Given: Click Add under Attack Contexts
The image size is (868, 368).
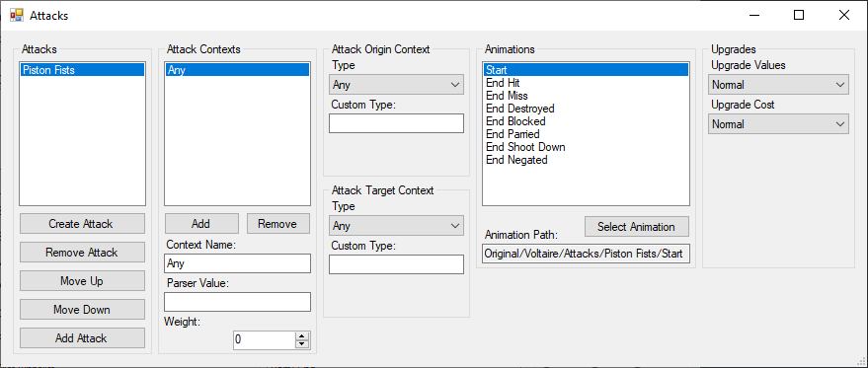Looking at the screenshot, I should click(x=201, y=224).
